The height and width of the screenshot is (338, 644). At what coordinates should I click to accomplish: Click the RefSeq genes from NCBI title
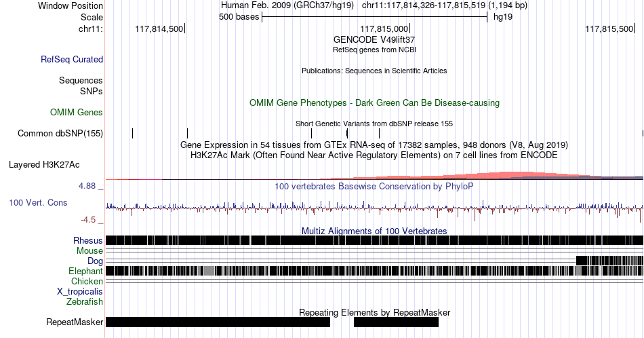374,50
